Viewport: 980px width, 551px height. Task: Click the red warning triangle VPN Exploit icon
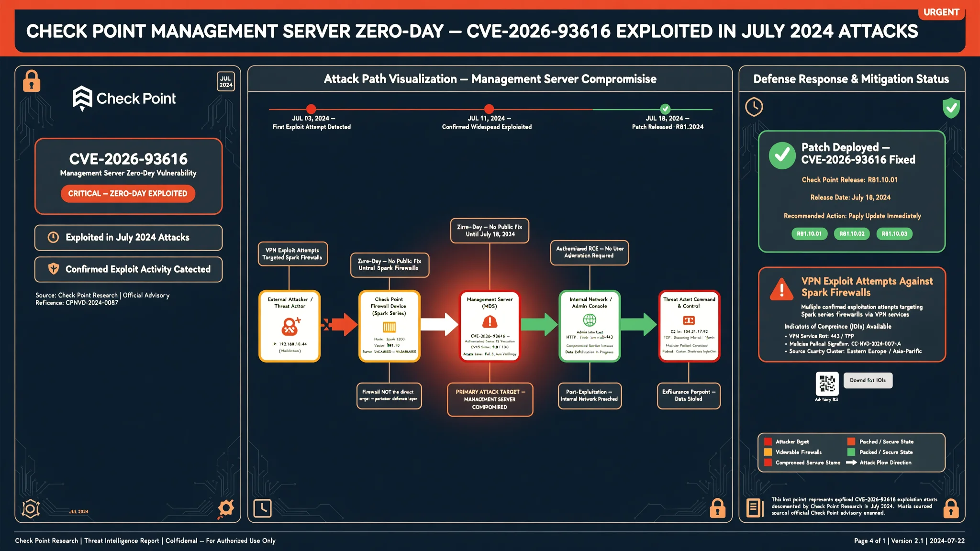782,289
